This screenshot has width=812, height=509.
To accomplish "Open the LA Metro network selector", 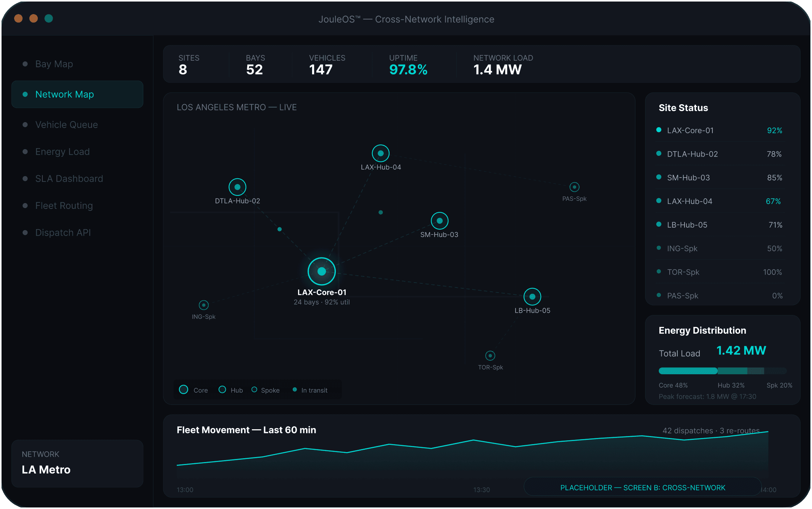I will pos(77,463).
